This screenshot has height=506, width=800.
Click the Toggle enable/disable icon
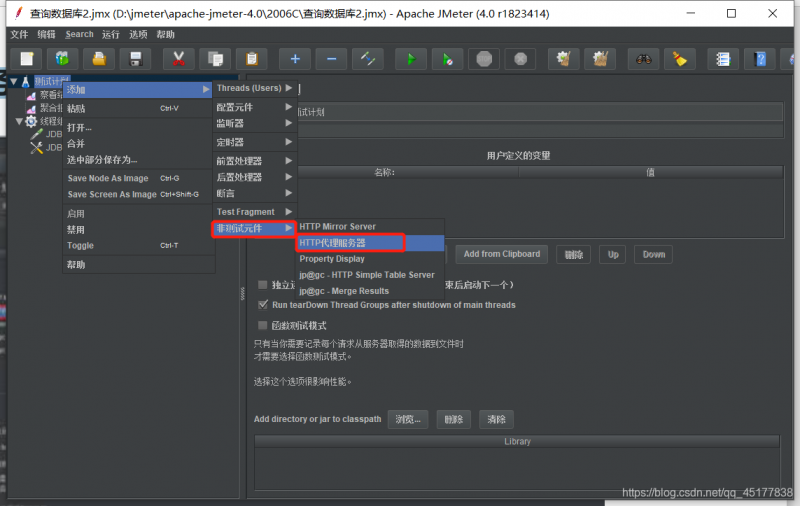click(368, 59)
